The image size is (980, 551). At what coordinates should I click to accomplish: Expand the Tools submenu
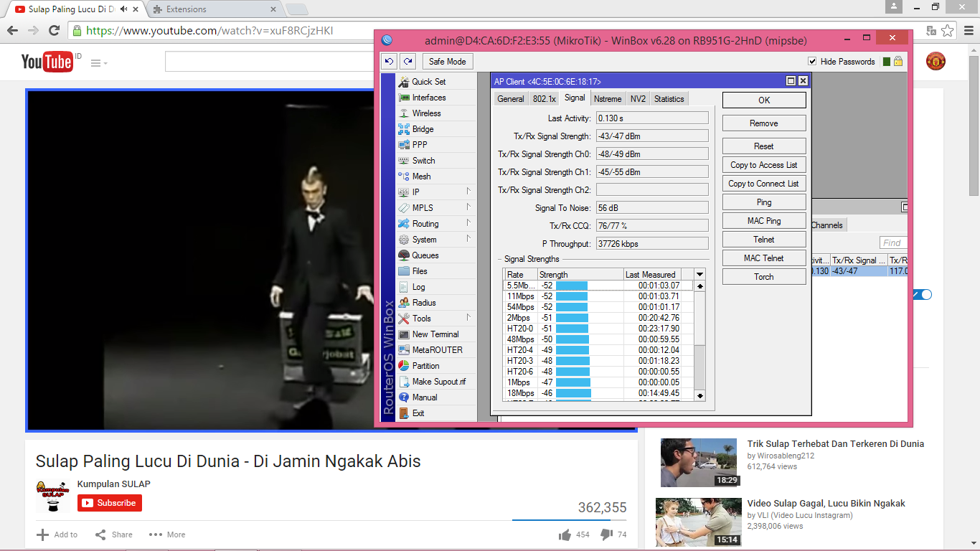coord(468,318)
